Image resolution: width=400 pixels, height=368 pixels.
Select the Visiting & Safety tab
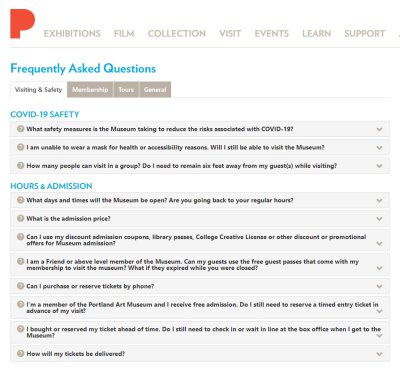38,90
